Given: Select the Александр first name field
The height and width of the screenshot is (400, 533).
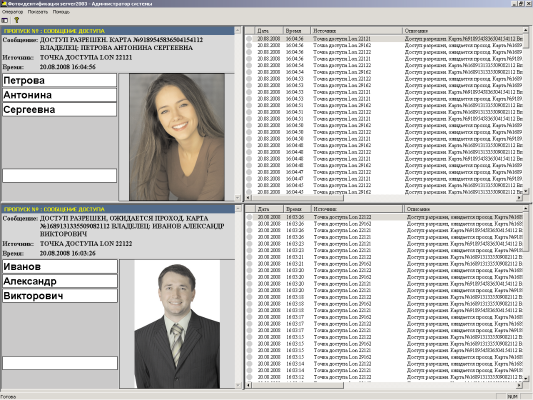Looking at the screenshot, I should pyautogui.click(x=60, y=281).
